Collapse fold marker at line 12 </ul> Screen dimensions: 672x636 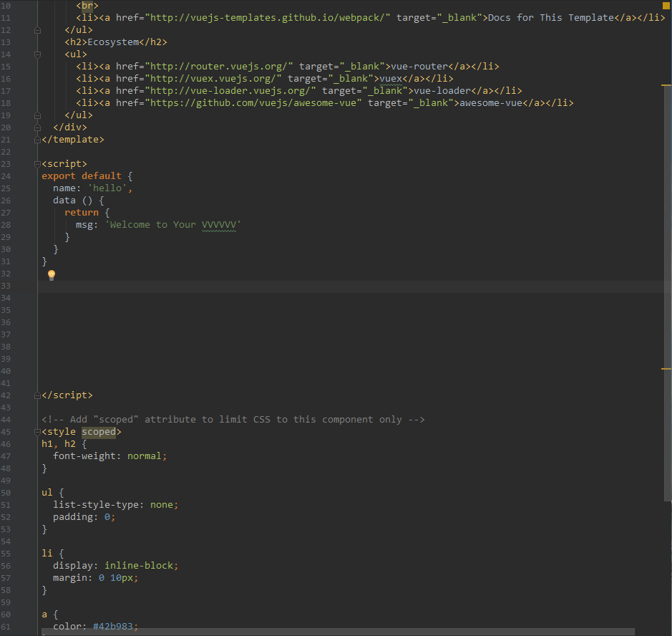coord(37,31)
